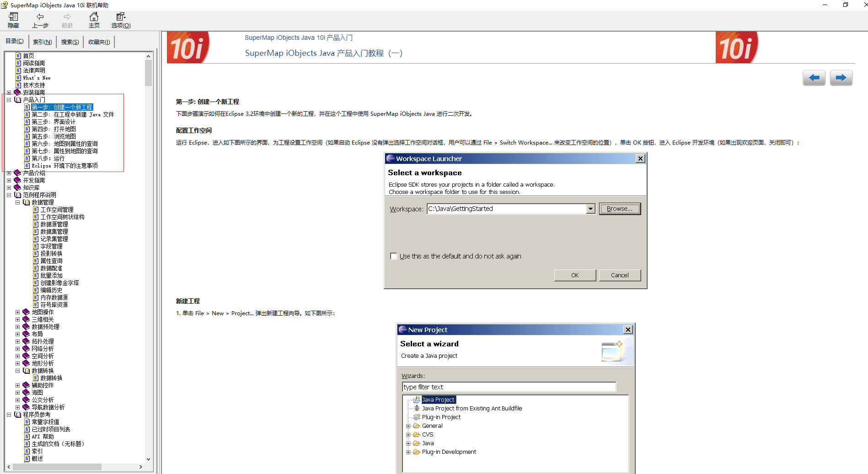Open the 阅读指南 topic
The width and height of the screenshot is (868, 474).
click(x=34, y=63)
